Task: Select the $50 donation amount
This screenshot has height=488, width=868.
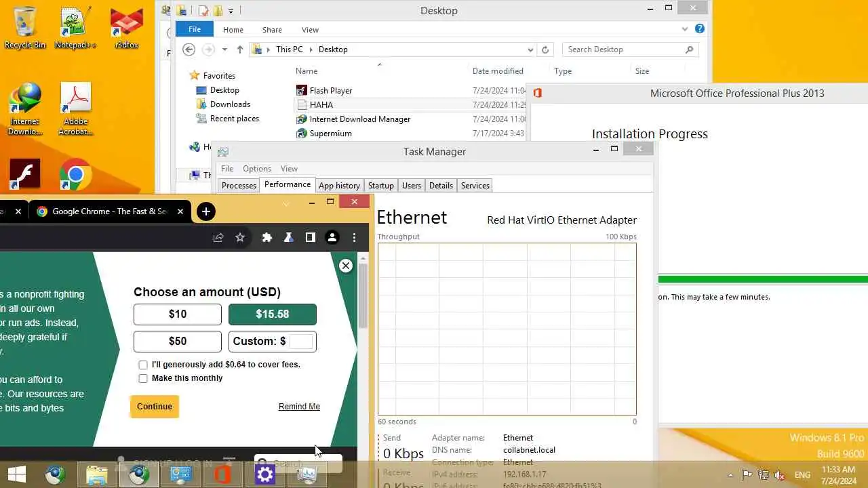Action: click(178, 341)
